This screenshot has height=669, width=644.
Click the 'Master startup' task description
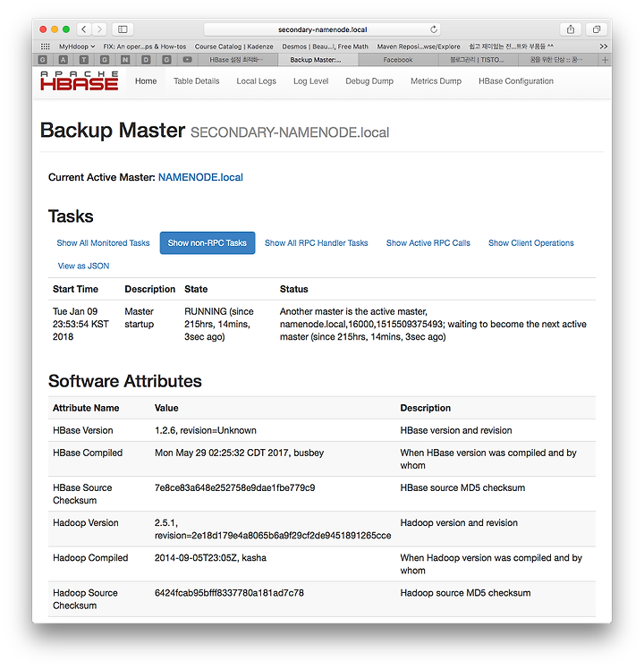click(140, 318)
